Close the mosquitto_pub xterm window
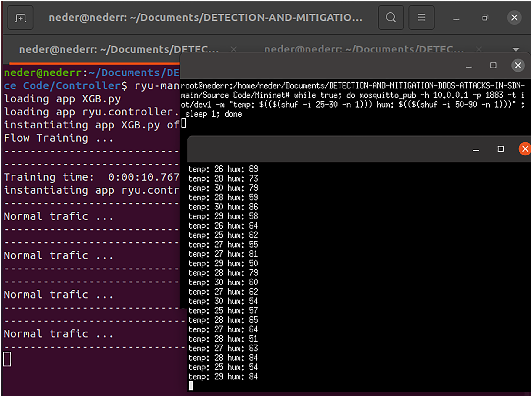This screenshot has width=532, height=397. click(x=518, y=65)
